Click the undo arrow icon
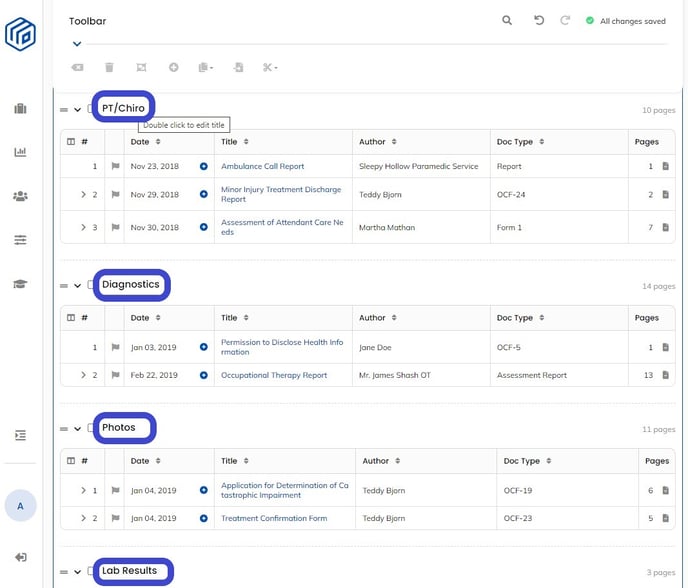688x588 pixels. coord(539,20)
